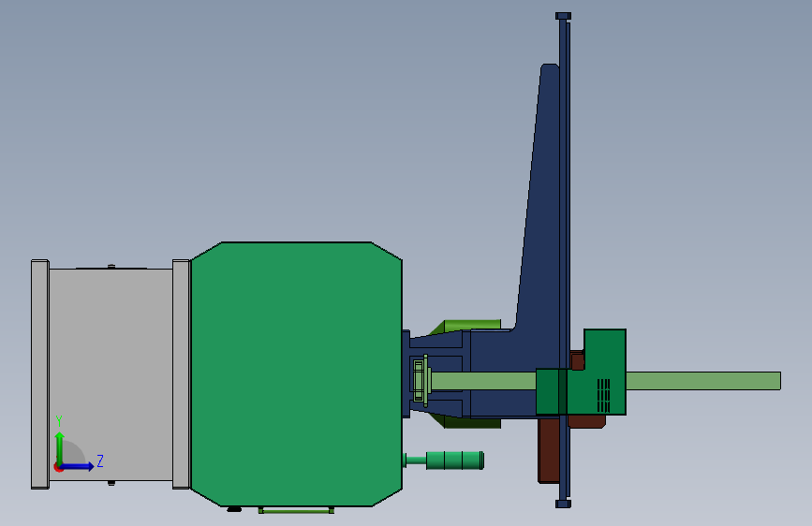This screenshot has width=812, height=526.
Task: Select the outer gray end flange
Action: 40,374
